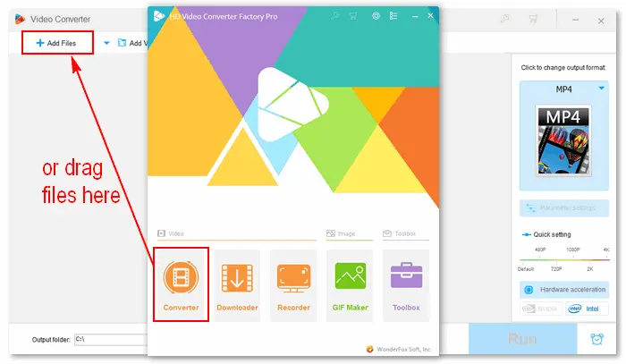Click the 2K quick setting label
Image resolution: width=626 pixels, height=364 pixels.
(590, 269)
